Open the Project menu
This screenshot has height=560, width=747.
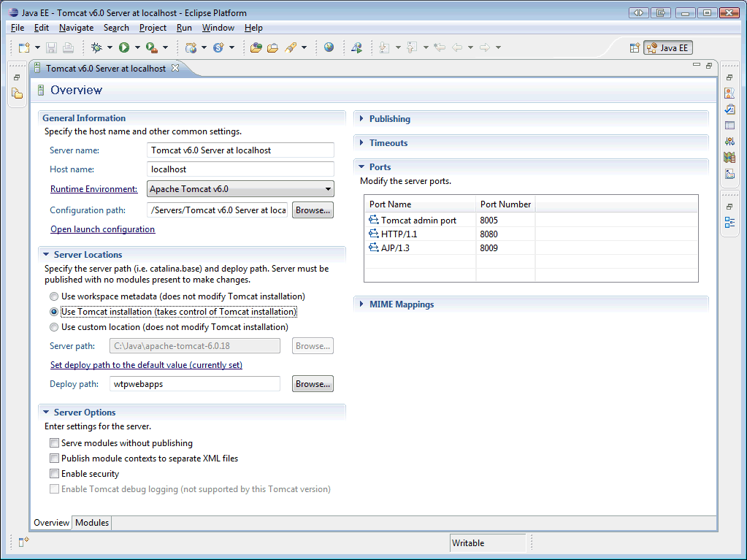(x=153, y=28)
